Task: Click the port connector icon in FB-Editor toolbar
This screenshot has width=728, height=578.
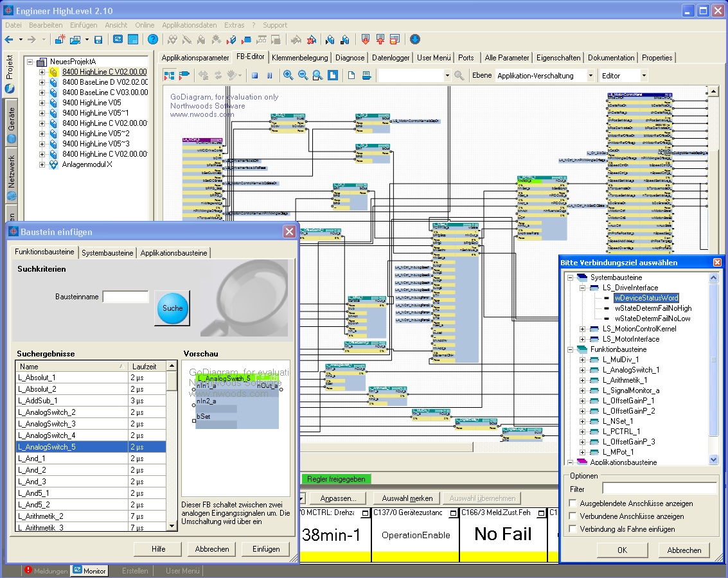Action: tap(184, 75)
